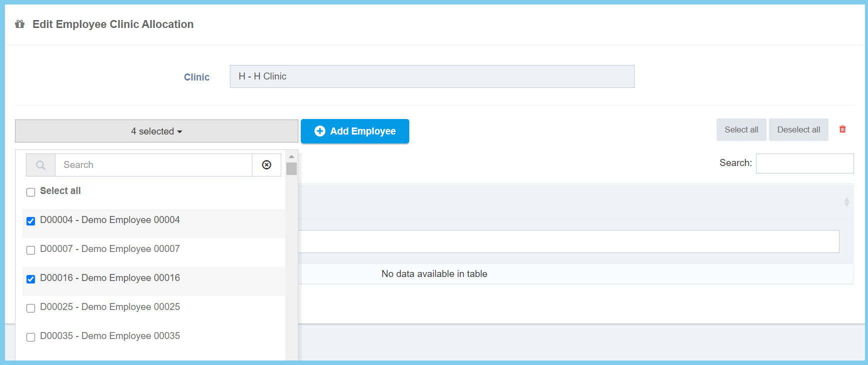
Task: Click the magnifier icon in dropdown search
Action: click(x=40, y=165)
